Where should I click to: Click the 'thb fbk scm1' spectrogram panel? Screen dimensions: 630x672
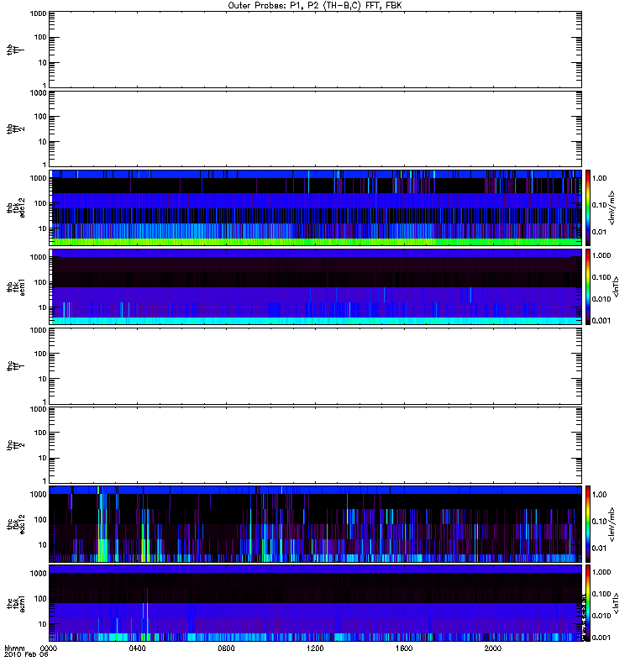[316, 286]
